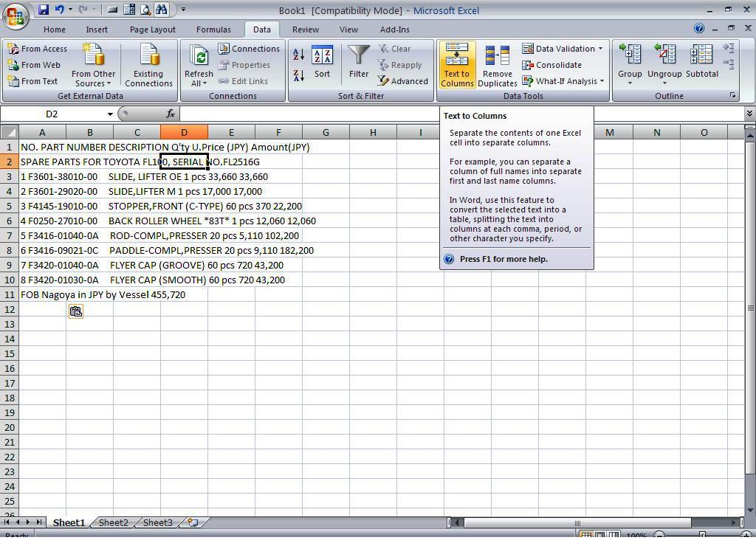Open From Other Sources menu

coord(93,66)
